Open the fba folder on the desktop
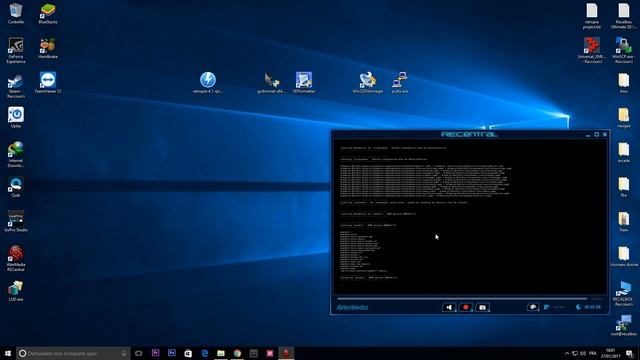The height and width of the screenshot is (360, 640). pyautogui.click(x=624, y=187)
